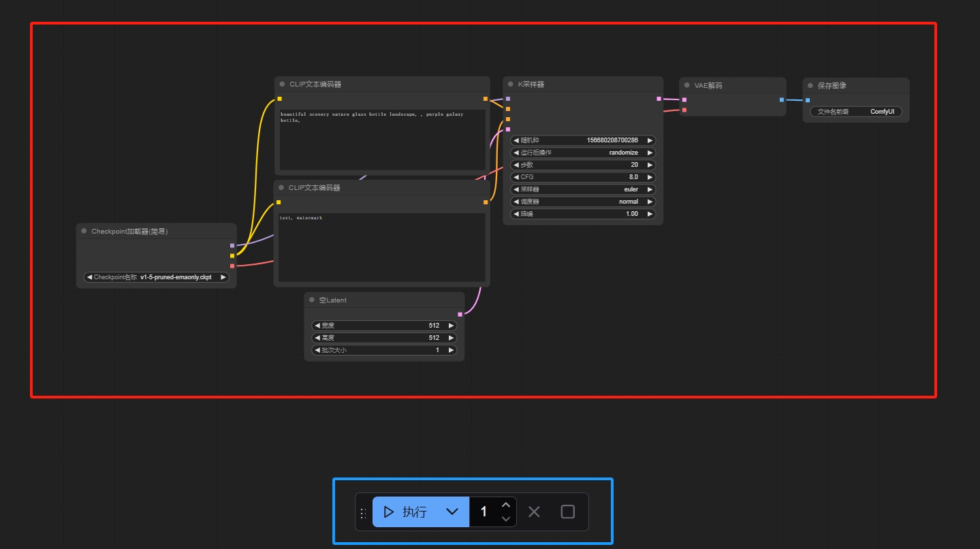
Task: Click the purple model output port on Checkpoint加载器
Action: [232, 245]
